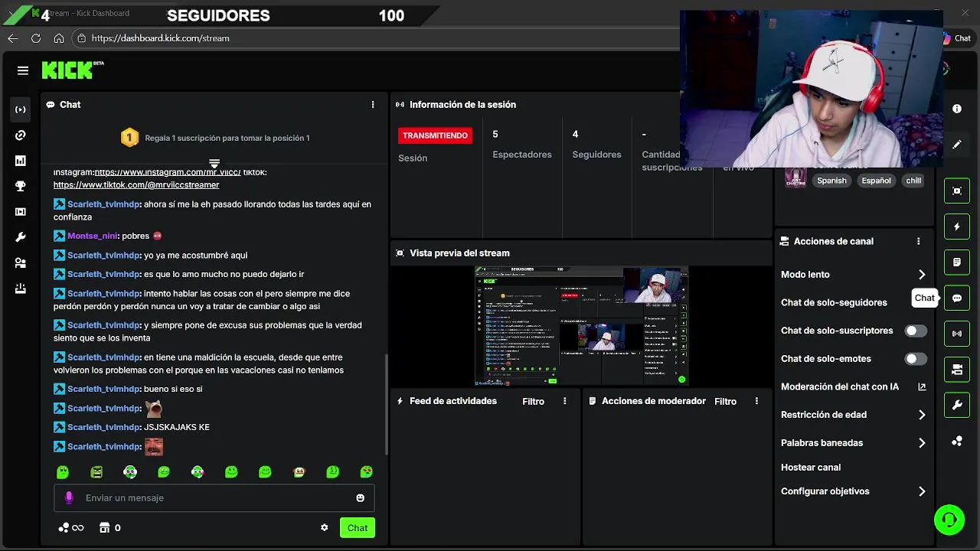This screenshot has width=980, height=551.
Task: Open the trophy achievements sidebar icon
Action: 21,186
